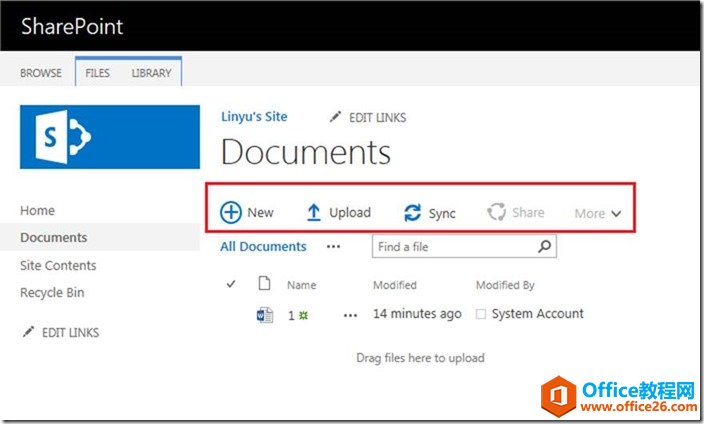Expand the More dropdown menu
This screenshot has height=424, width=704.
(x=598, y=213)
